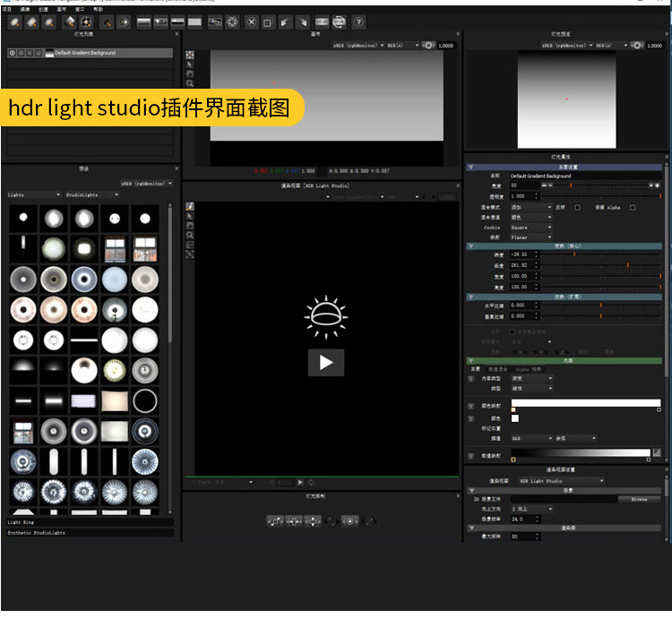Open the 帮助 menu
The image size is (672, 619).
(x=99, y=9)
